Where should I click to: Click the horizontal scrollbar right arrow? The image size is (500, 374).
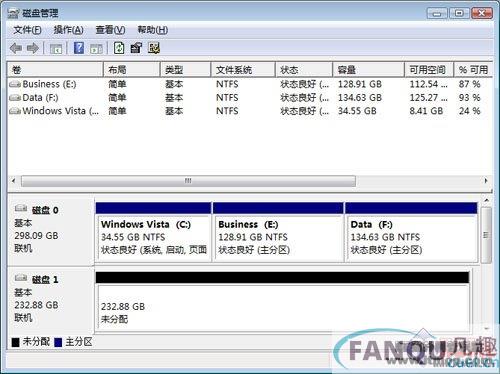point(486,181)
